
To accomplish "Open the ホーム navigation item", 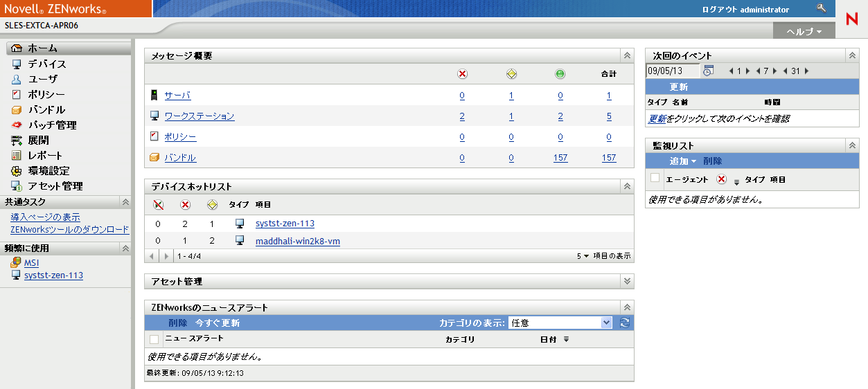I will point(43,48).
